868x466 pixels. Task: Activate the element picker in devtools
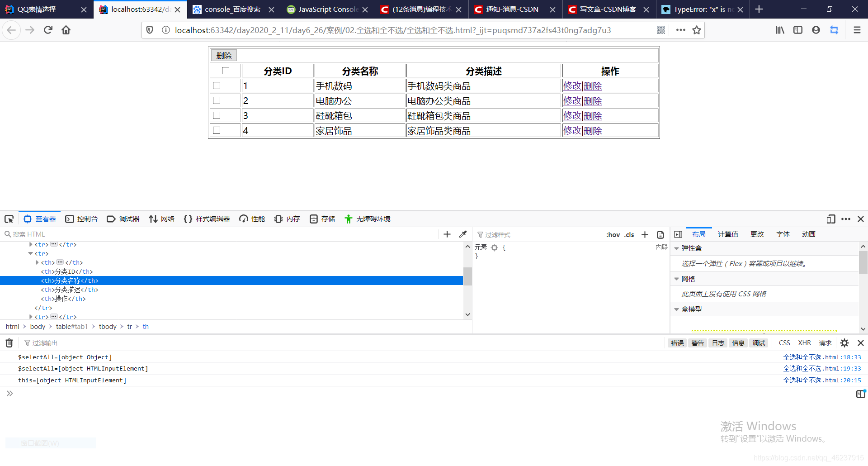click(9, 219)
